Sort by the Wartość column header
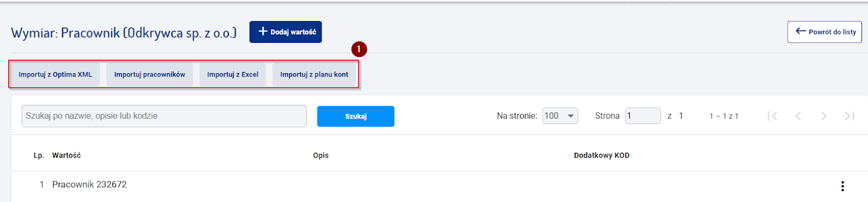 click(66, 155)
